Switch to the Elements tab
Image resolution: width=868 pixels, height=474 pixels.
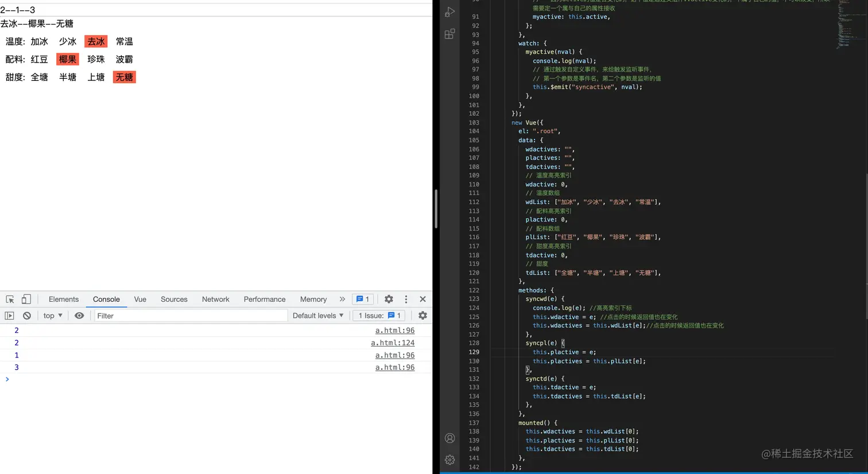(x=64, y=299)
